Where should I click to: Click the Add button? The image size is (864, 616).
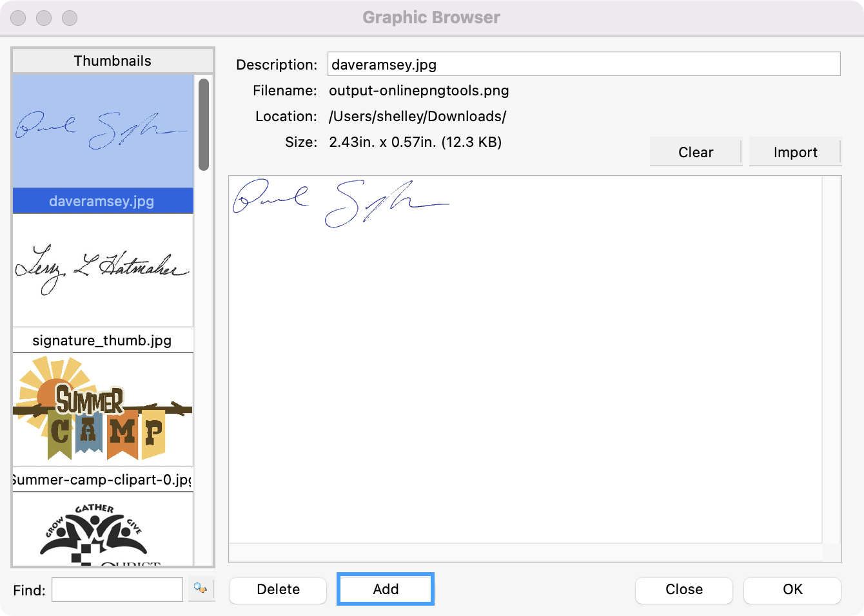(x=386, y=590)
